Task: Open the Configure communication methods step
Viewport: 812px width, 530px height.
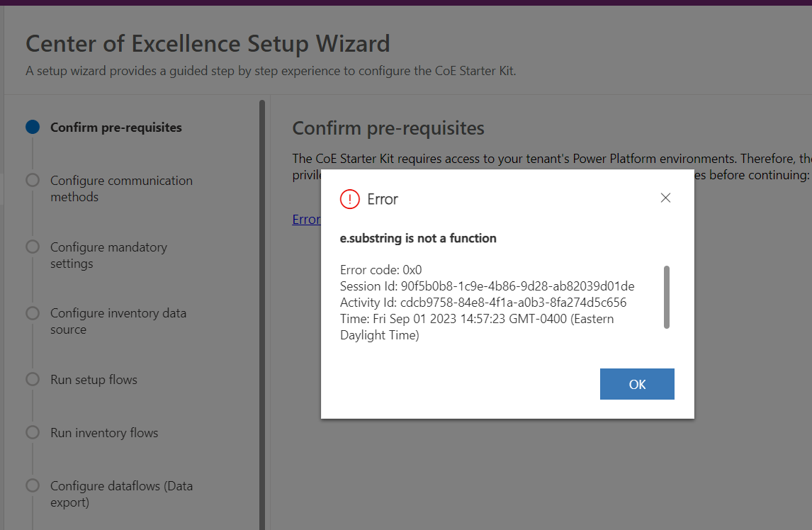Action: [x=121, y=188]
